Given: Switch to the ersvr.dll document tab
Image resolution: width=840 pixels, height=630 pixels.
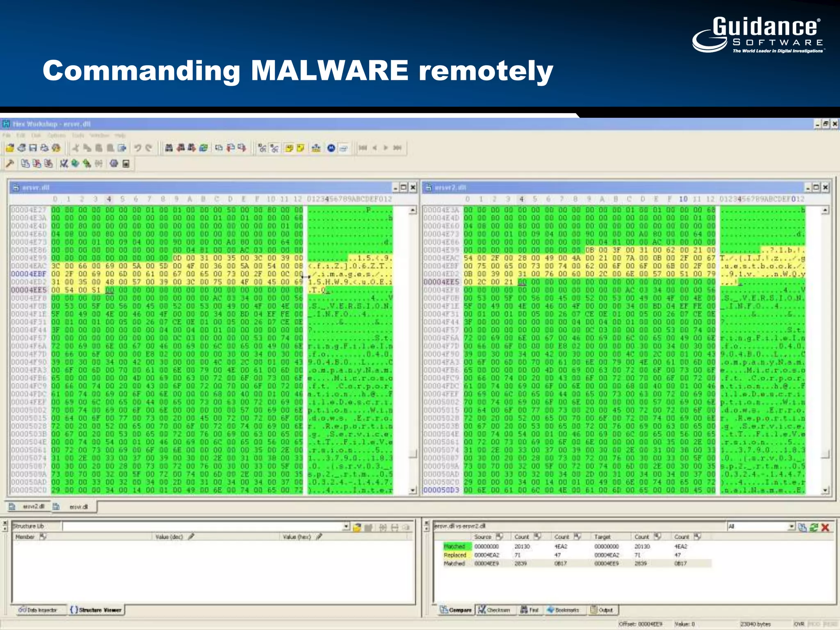Looking at the screenshot, I should pos(74,507).
